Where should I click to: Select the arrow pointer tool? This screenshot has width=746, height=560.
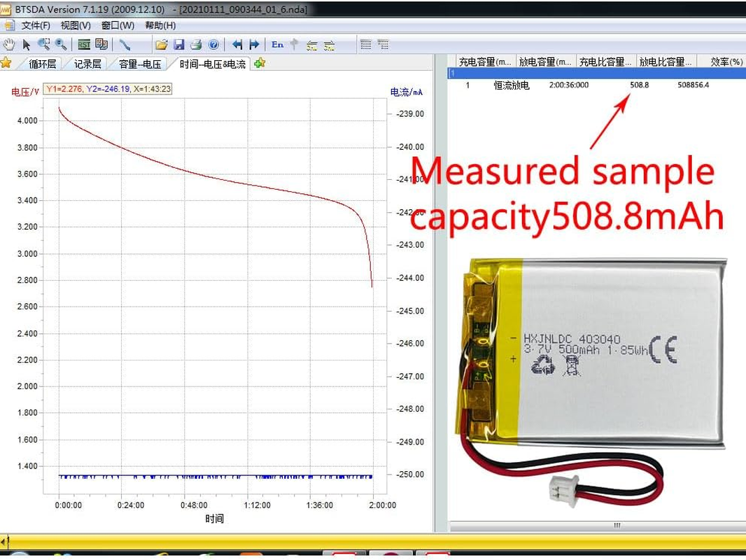pyautogui.click(x=27, y=44)
